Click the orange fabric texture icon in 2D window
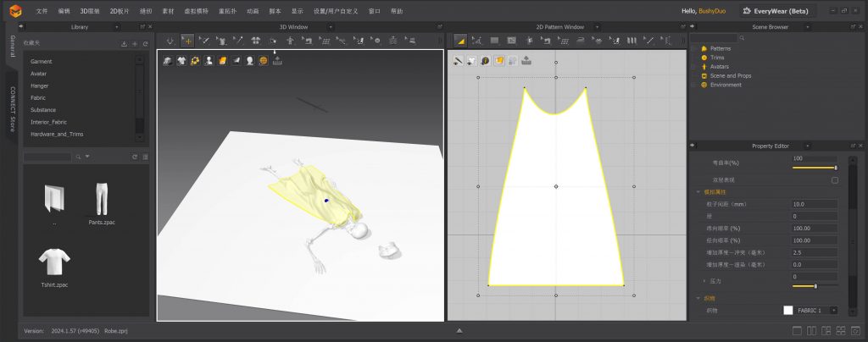This screenshot has height=342, width=868. coord(499,61)
